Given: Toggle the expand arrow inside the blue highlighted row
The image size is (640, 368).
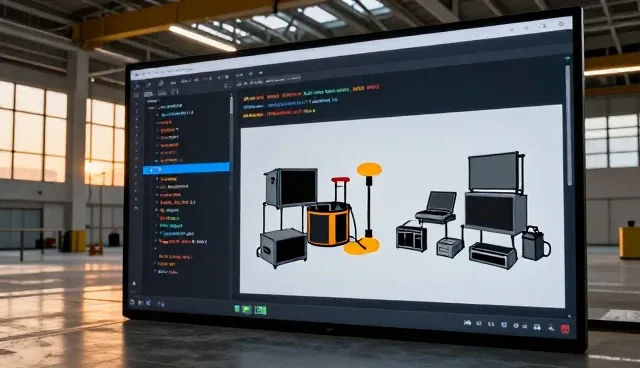Looking at the screenshot, I should [x=152, y=170].
